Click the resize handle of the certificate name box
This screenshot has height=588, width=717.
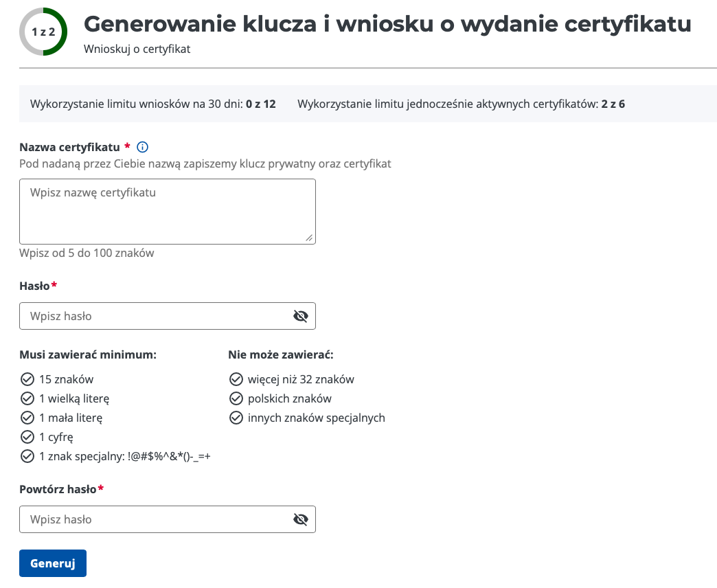[310, 238]
